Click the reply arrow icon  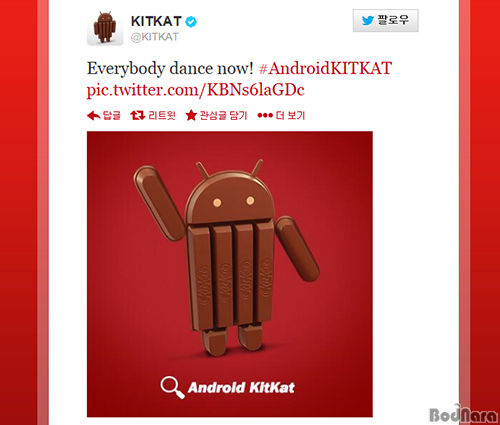click(94, 116)
